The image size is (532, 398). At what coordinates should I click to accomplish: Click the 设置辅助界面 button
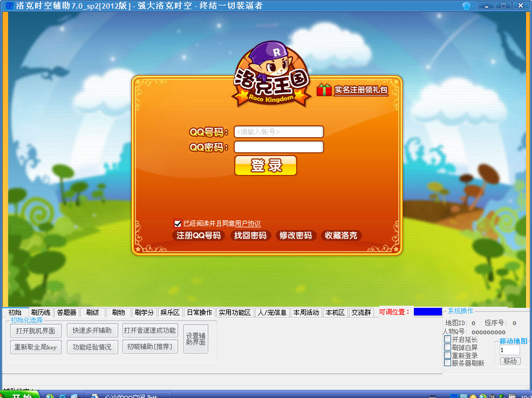coord(196,339)
